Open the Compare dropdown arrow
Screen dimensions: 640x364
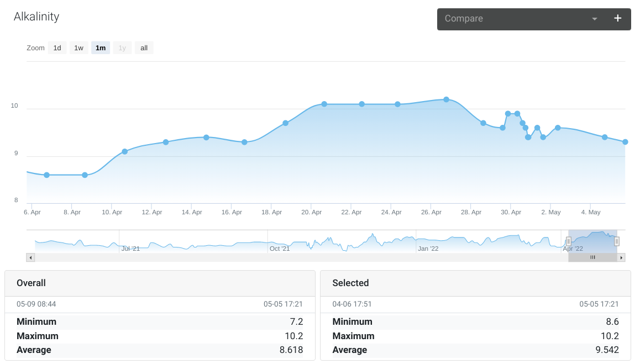(x=595, y=19)
